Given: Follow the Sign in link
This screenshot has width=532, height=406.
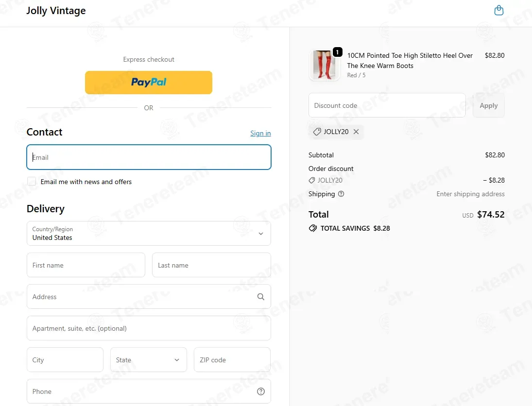Looking at the screenshot, I should pos(260,133).
